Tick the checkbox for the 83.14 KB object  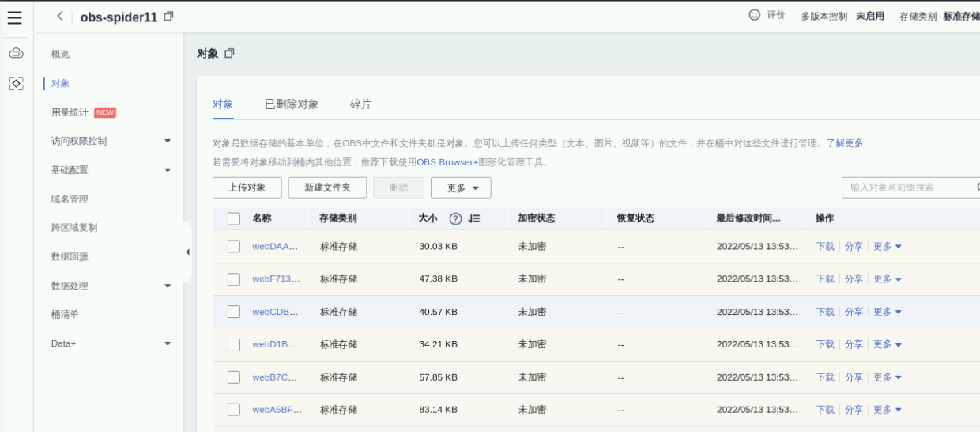234,410
